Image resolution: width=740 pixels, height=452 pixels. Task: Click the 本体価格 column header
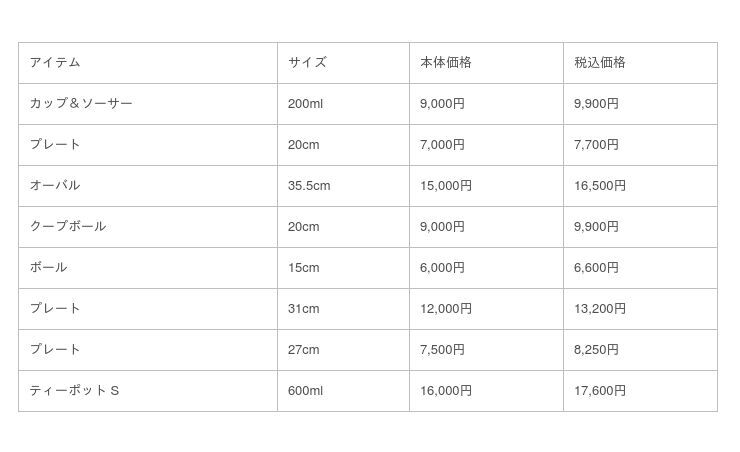445,63
